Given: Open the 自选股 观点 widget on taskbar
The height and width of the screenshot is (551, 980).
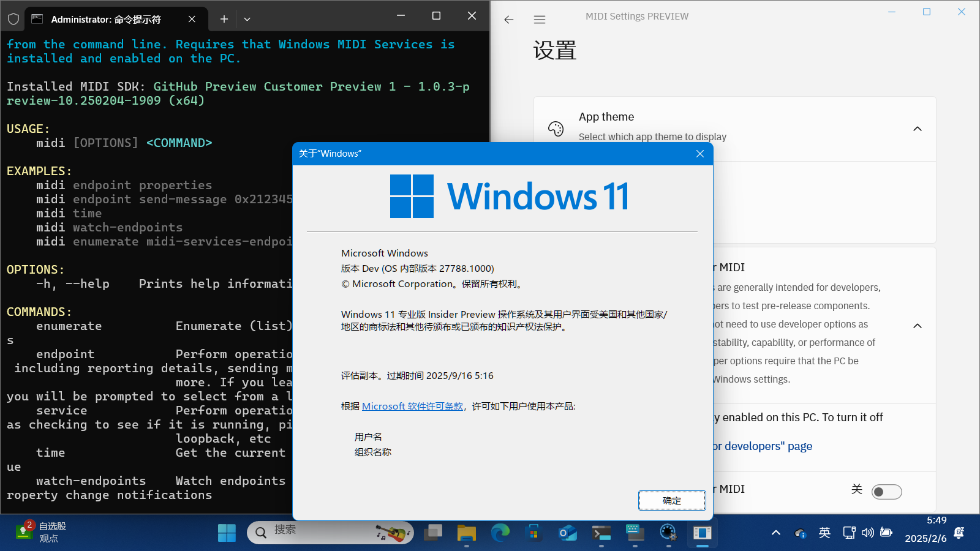Looking at the screenshot, I should (x=42, y=532).
